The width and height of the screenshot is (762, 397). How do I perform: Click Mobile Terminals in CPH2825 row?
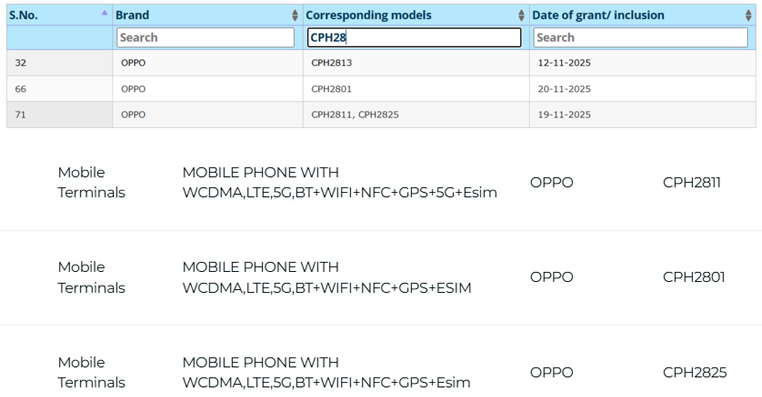point(91,372)
